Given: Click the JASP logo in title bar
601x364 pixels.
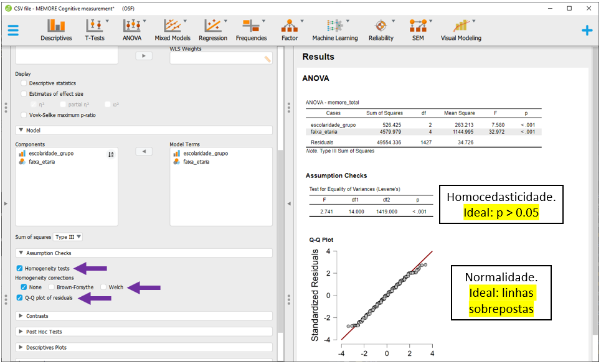Looking at the screenshot, I should pos(8,8).
